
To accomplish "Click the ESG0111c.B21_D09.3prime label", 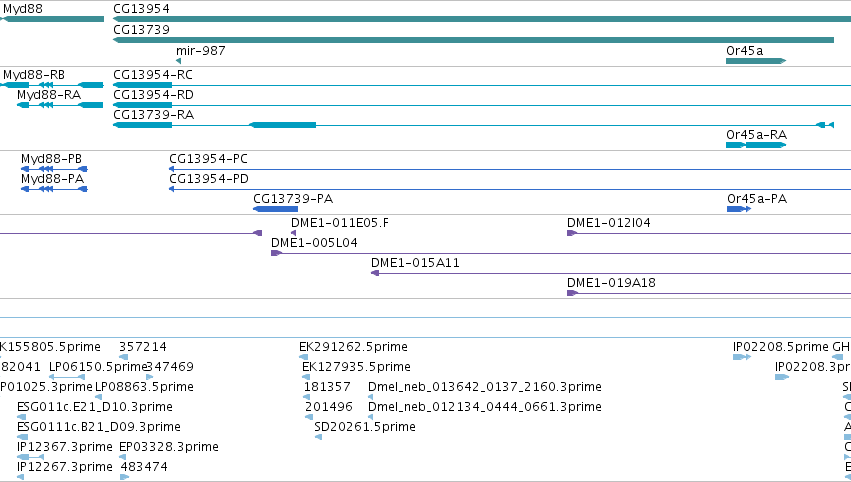I will click(99, 427).
